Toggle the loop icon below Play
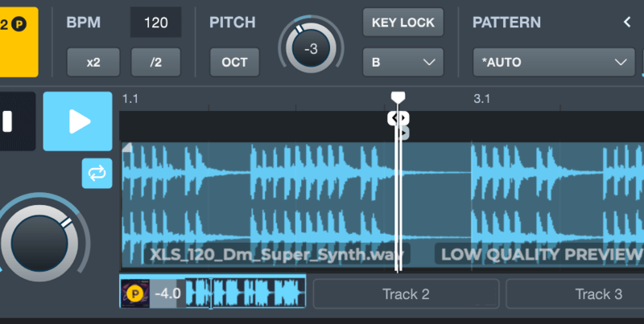This screenshot has width=644, height=324. click(x=97, y=173)
